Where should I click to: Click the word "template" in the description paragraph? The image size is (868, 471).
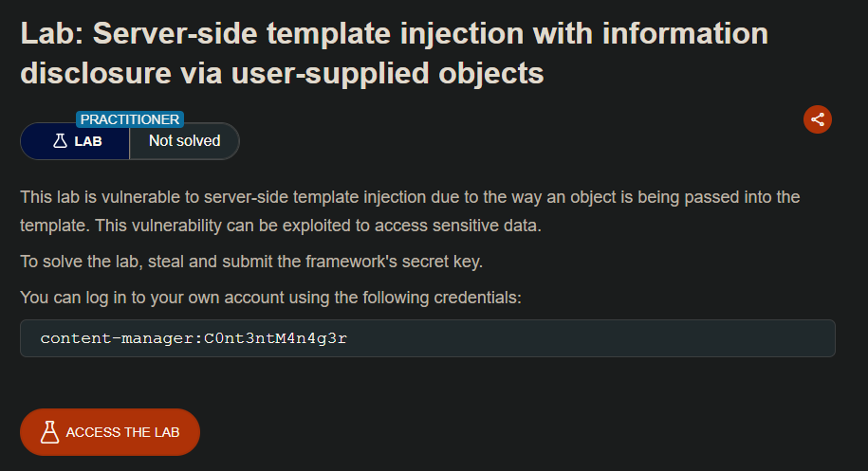pos(49,227)
